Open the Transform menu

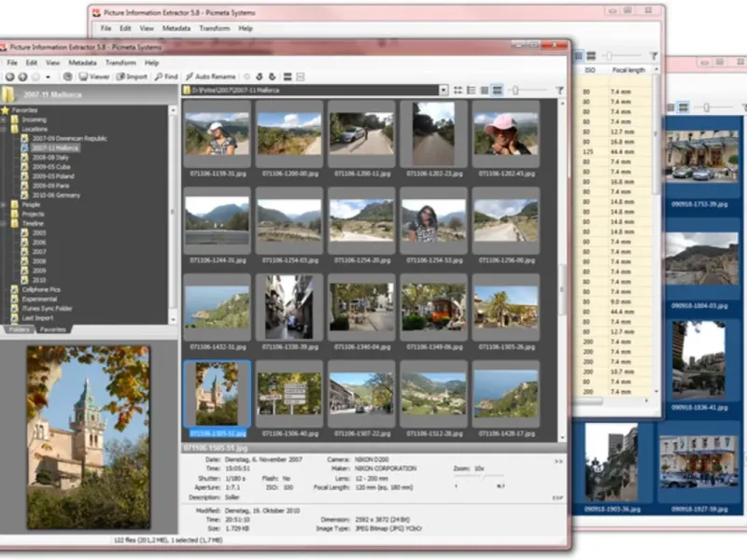pos(120,63)
